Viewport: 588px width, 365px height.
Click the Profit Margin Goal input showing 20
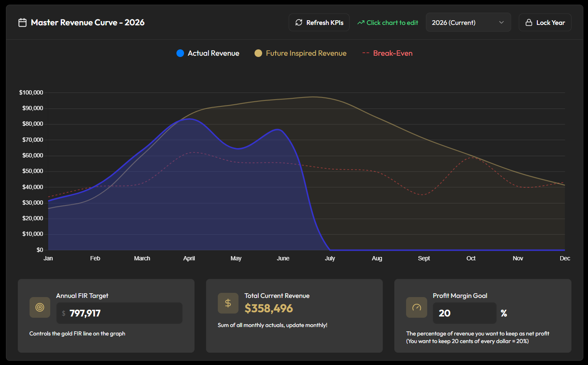465,313
